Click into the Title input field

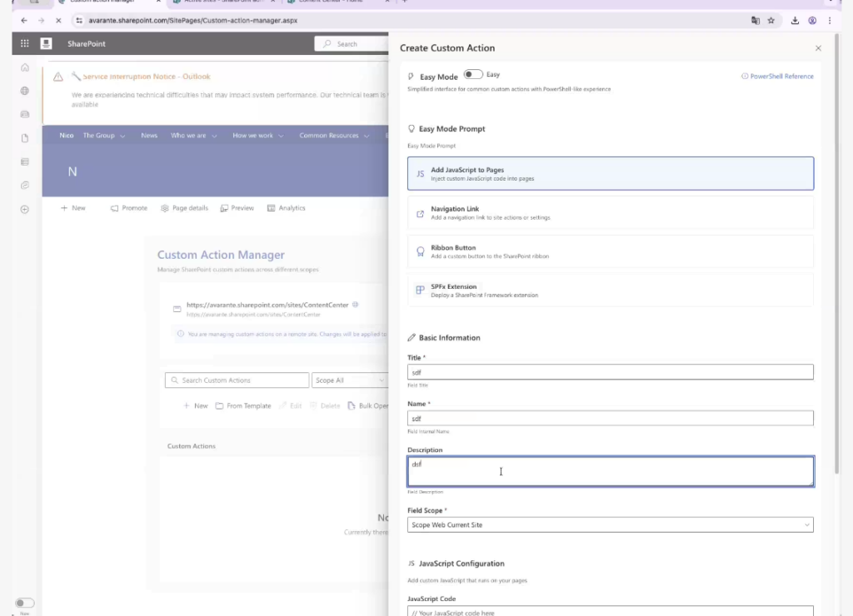click(x=610, y=372)
